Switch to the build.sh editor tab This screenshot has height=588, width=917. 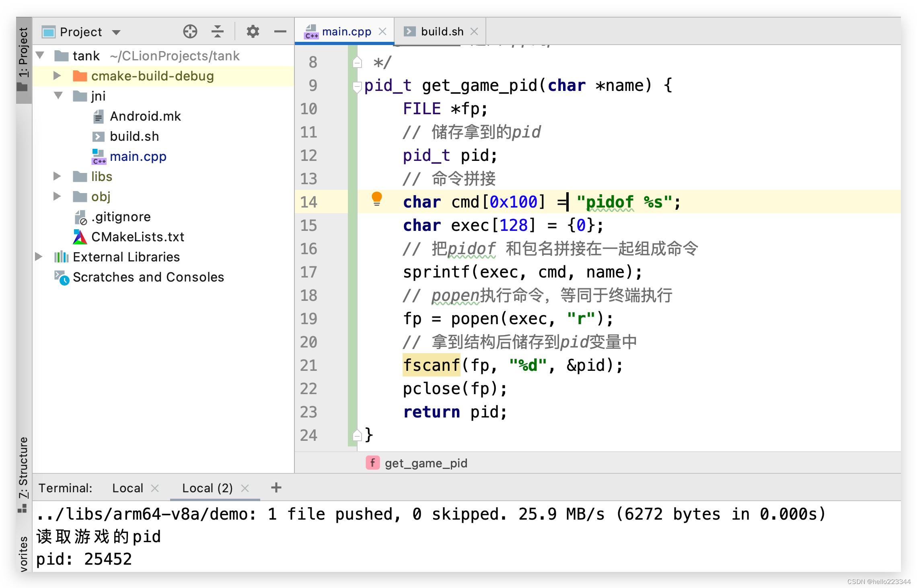coord(441,31)
